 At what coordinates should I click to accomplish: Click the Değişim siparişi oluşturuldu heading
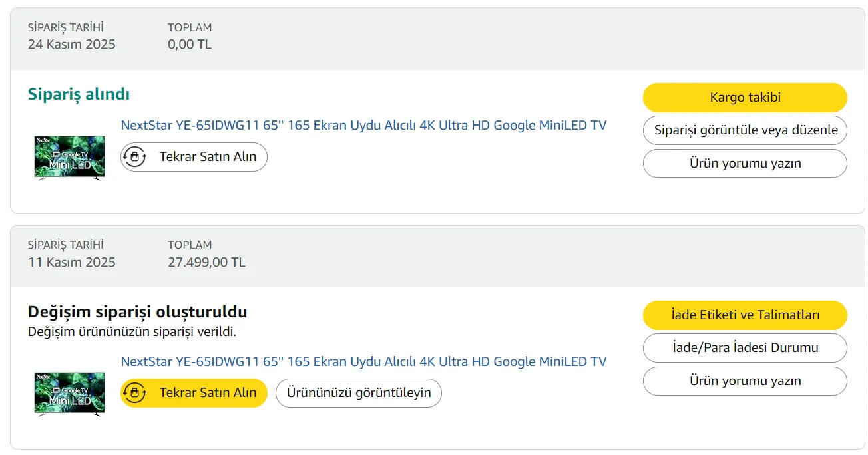click(x=137, y=311)
